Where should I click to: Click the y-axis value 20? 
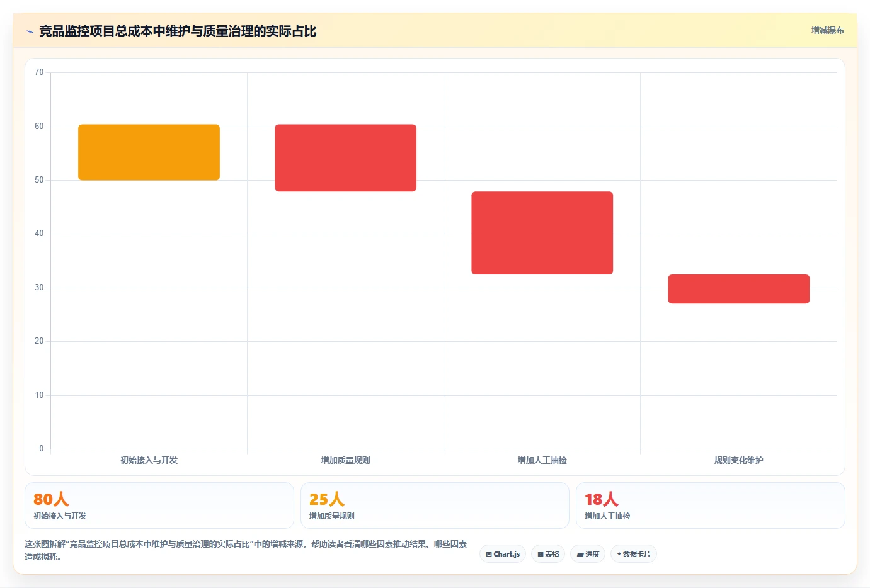[39, 341]
